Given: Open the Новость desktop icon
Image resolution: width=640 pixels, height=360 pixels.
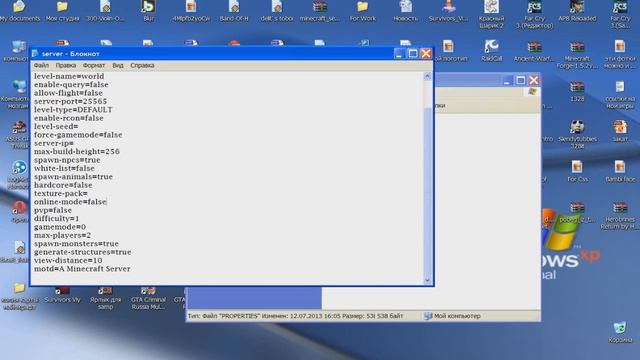Looking at the screenshot, I should [405, 11].
